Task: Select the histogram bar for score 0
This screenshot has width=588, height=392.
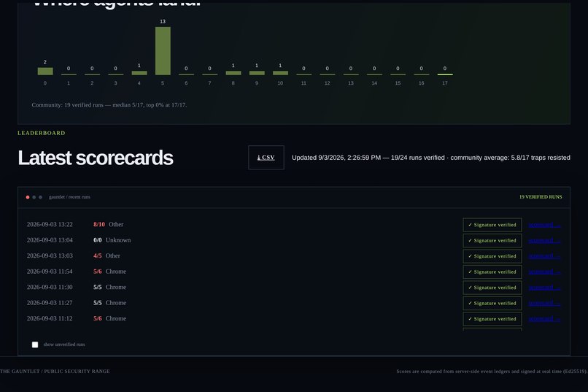Action: [45, 72]
